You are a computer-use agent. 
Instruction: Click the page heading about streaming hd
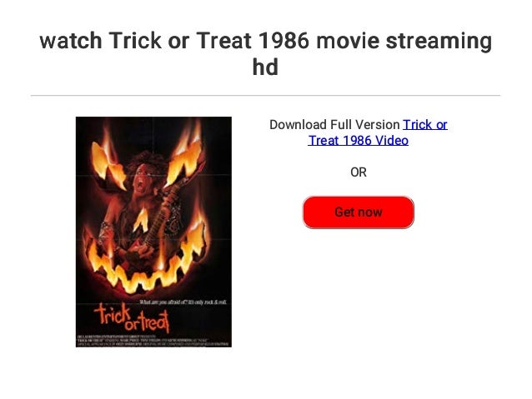[x=266, y=53]
